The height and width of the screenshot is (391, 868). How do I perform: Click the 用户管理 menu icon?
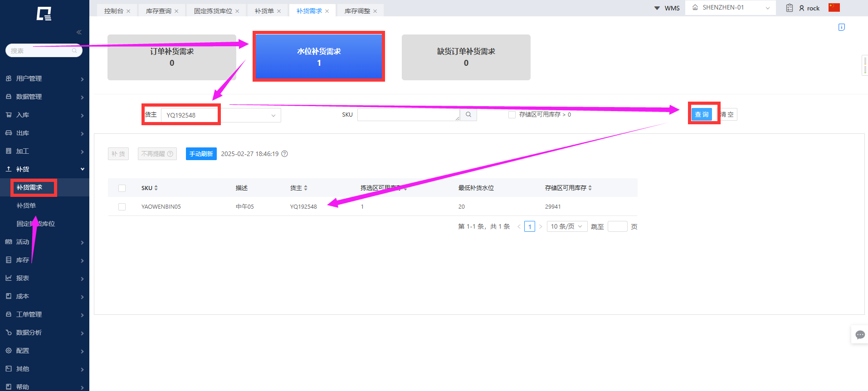(9, 78)
